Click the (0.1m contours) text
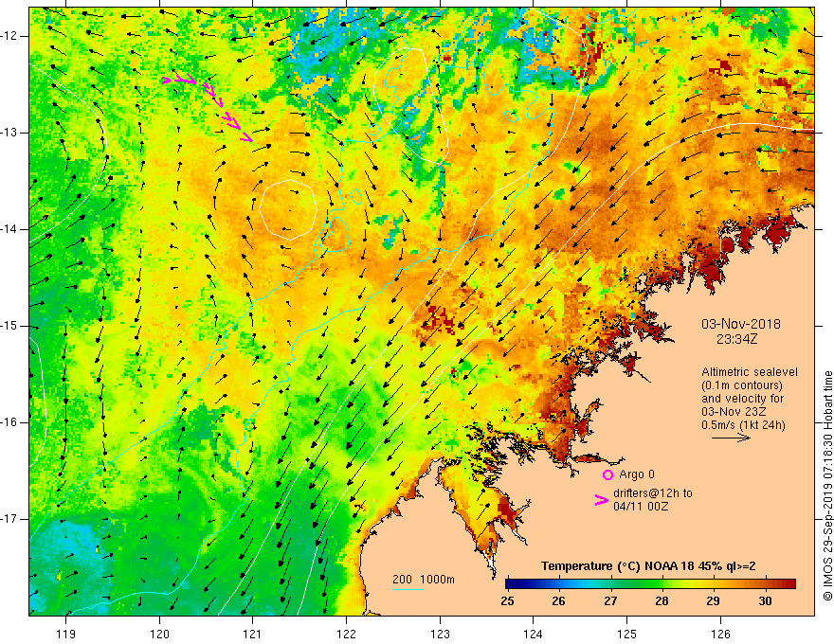Screen dimensions: 834x644 tap(742, 385)
